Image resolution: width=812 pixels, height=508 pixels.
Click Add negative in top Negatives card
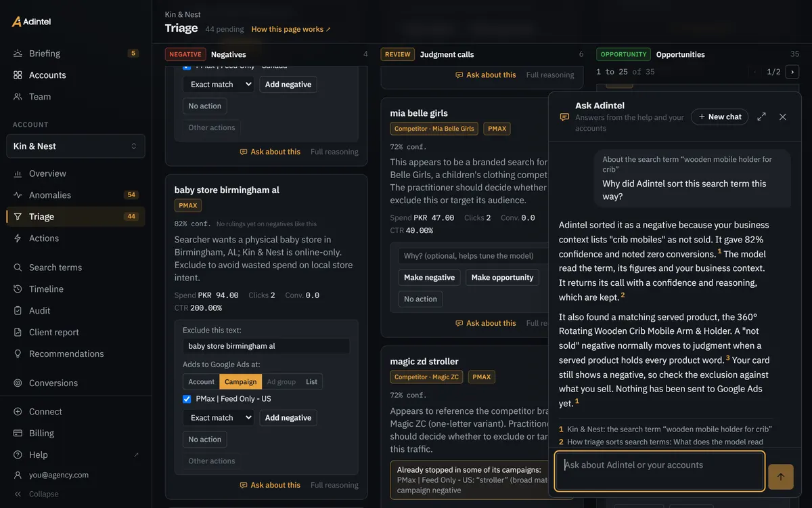tap(288, 85)
